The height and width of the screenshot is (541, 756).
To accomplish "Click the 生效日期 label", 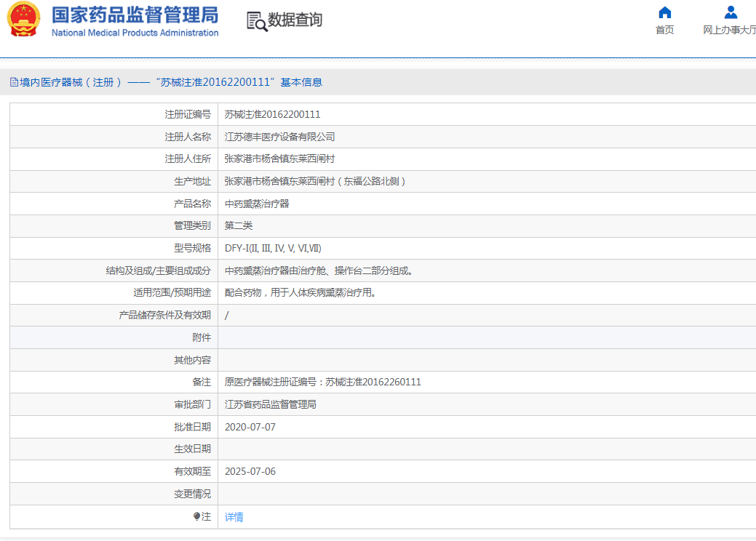I will click(192, 449).
